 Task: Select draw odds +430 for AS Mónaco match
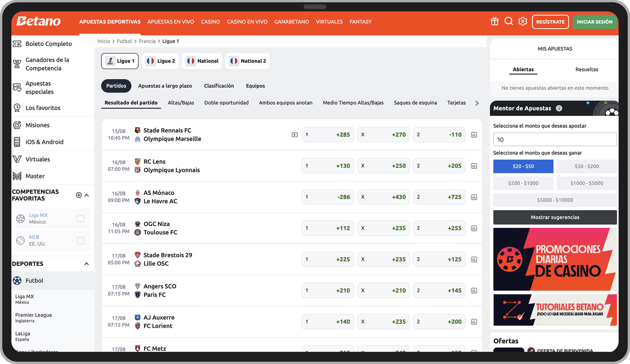383,197
